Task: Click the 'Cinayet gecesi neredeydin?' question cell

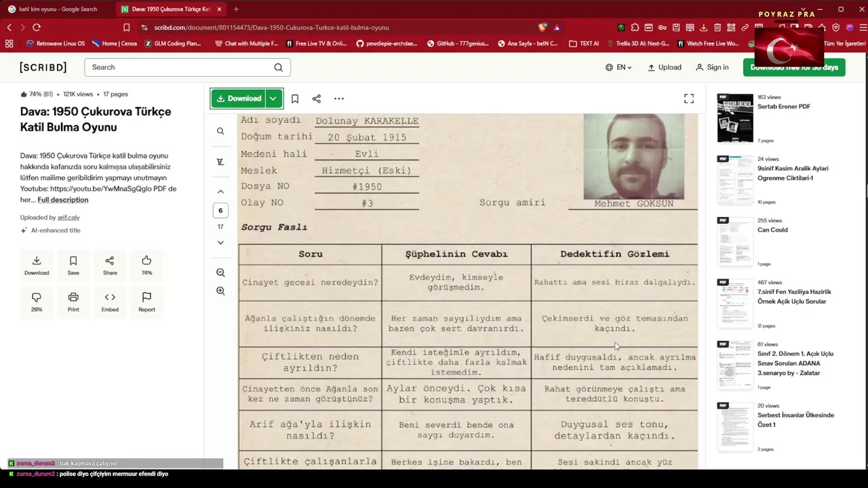Action: (x=310, y=282)
